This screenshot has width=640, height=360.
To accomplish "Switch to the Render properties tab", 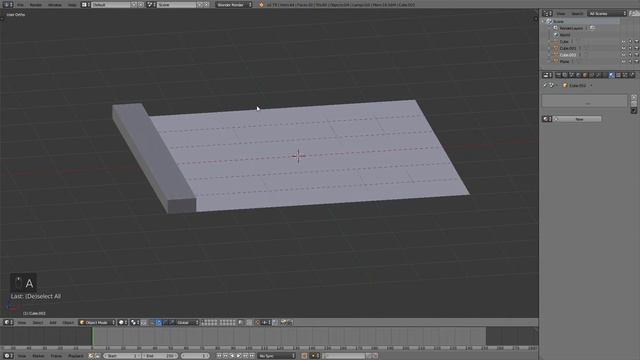I will 558,75.
